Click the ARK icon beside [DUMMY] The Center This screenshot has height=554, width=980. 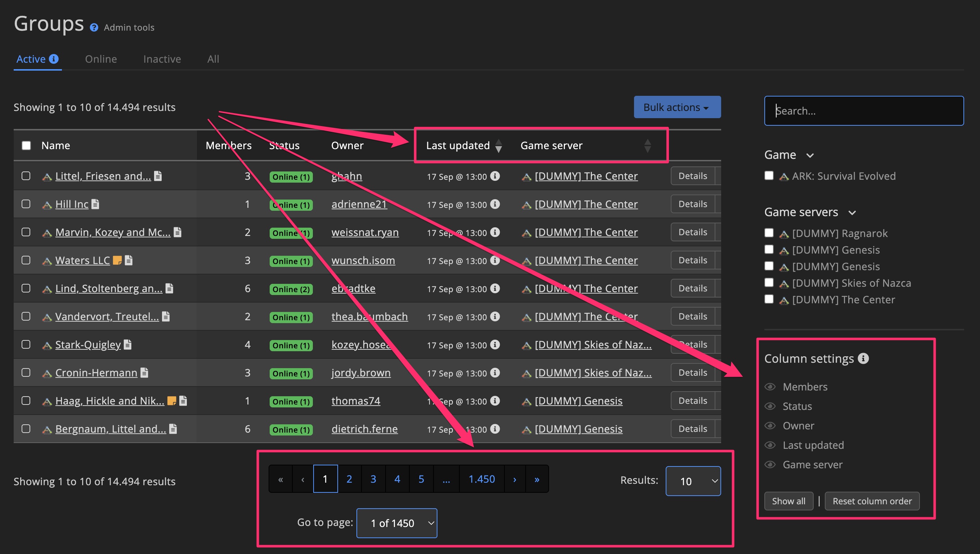[x=526, y=176]
